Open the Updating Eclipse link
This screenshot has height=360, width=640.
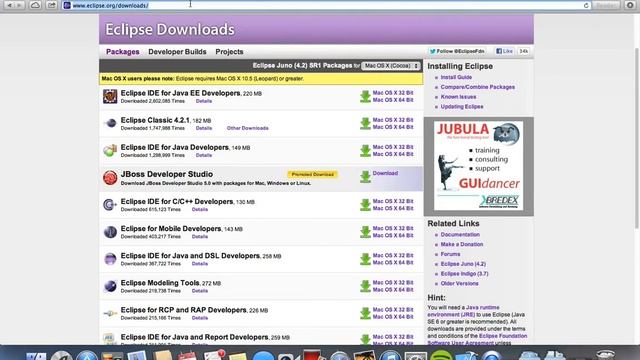(462, 107)
